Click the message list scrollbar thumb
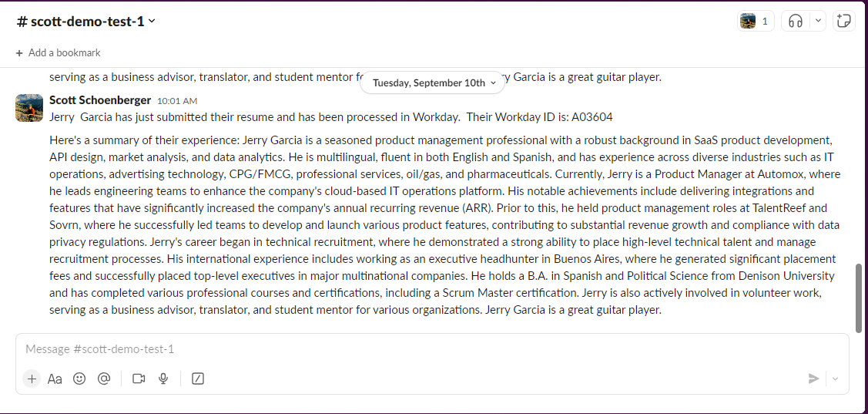This screenshot has width=868, height=414. tap(860, 298)
